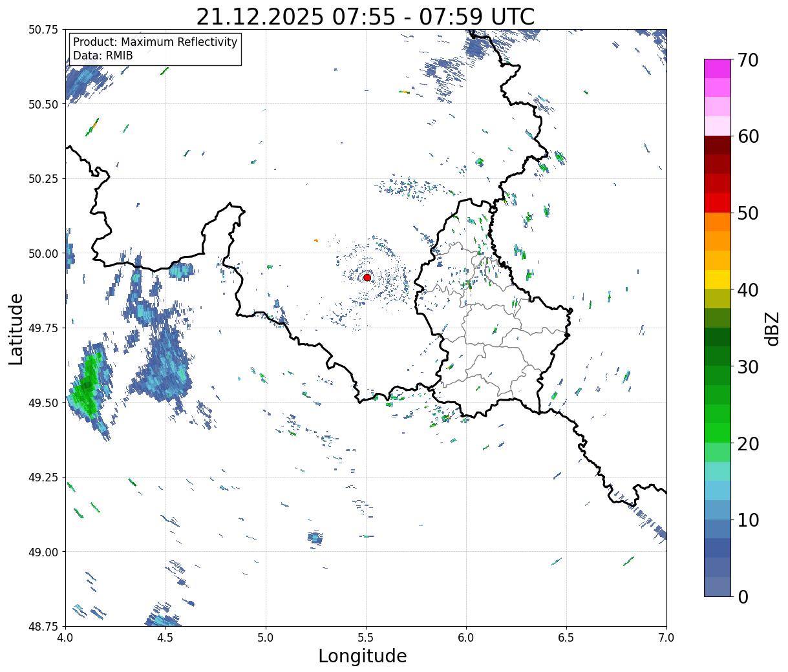
Task: Click the 0 tick label on colorbar
Action: click(x=742, y=597)
